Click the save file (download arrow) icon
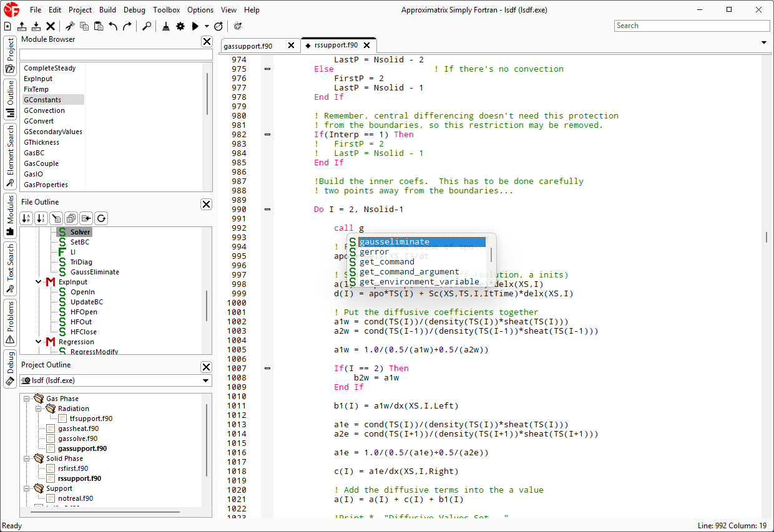The width and height of the screenshot is (774, 532). click(x=36, y=26)
